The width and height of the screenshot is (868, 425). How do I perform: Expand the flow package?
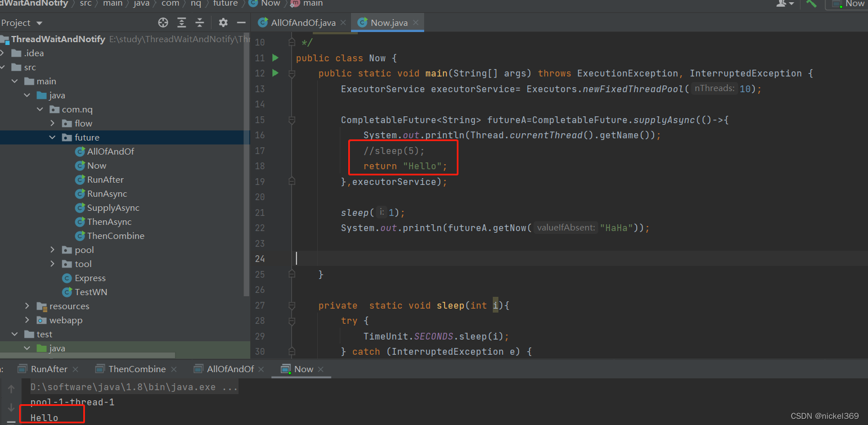(x=52, y=124)
